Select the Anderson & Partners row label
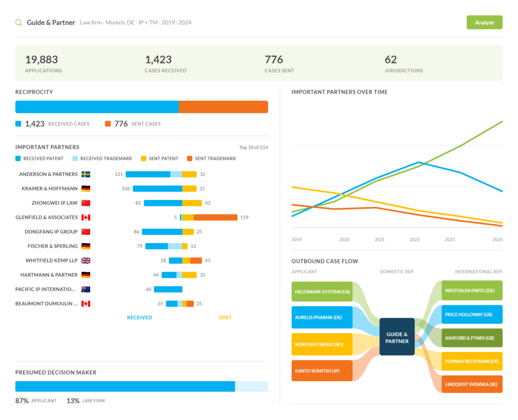 pyautogui.click(x=48, y=174)
